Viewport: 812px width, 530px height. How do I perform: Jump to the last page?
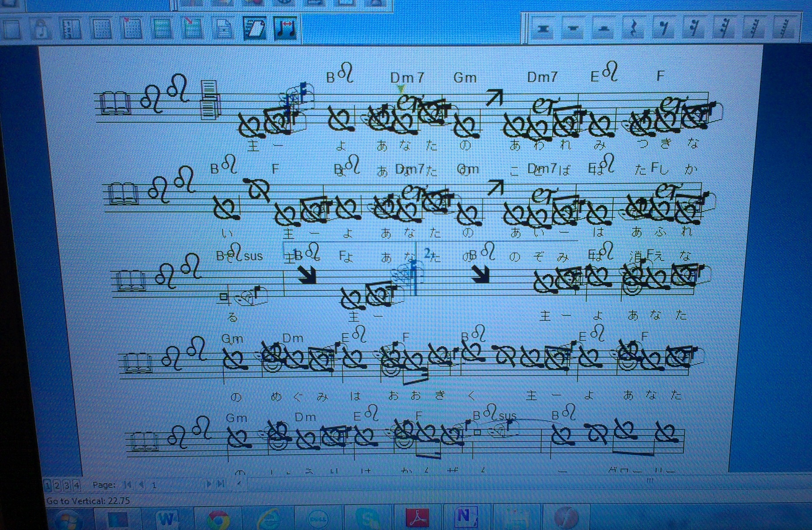coord(221,484)
